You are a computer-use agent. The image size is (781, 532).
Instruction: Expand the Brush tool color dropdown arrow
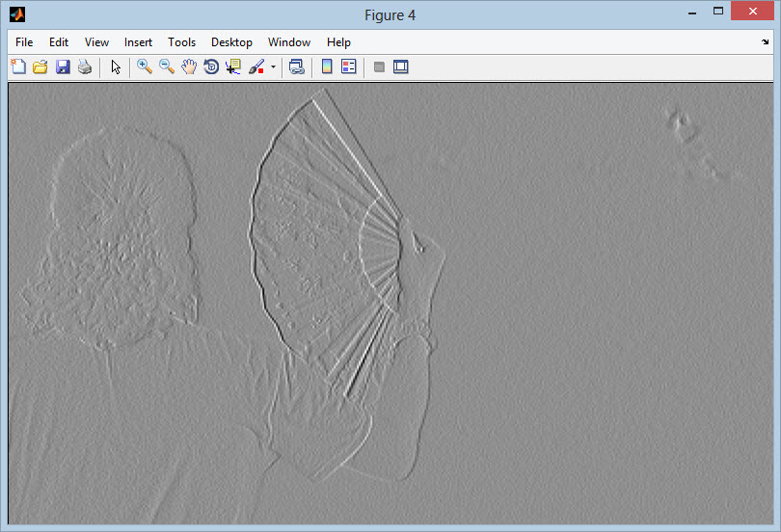[x=273, y=67]
